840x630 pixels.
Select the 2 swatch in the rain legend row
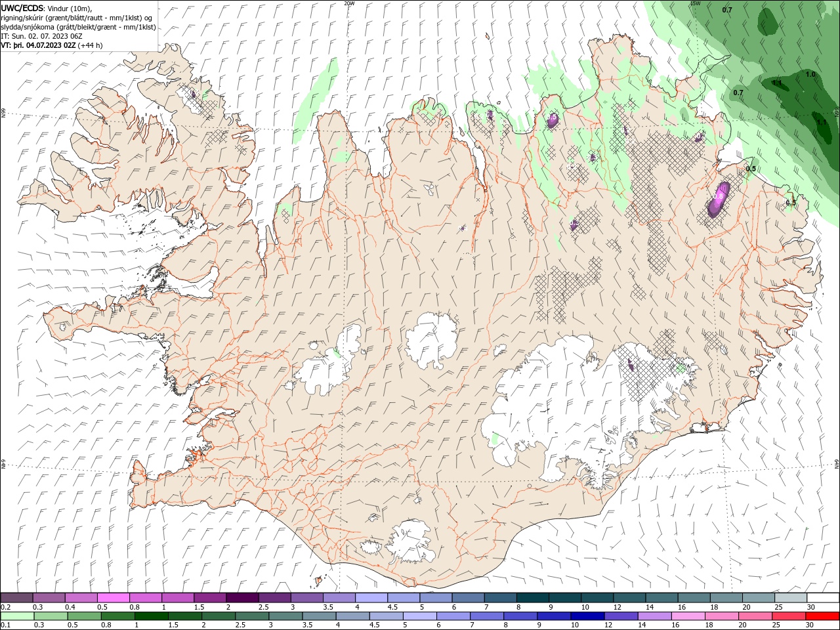(219, 616)
